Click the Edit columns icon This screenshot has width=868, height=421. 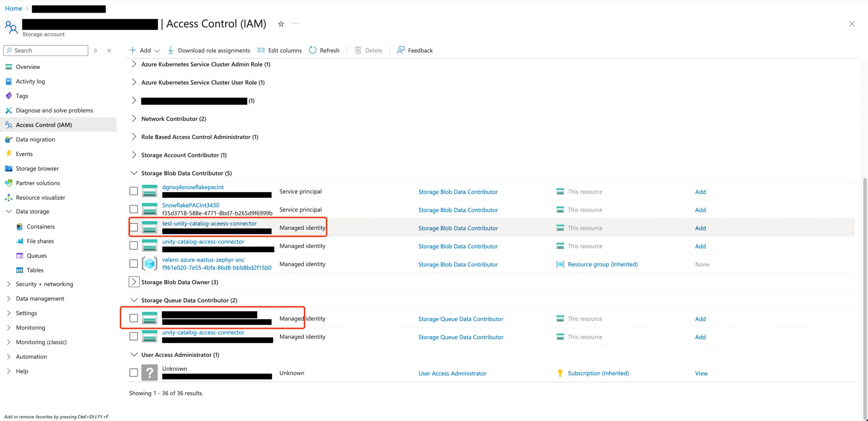click(x=261, y=50)
